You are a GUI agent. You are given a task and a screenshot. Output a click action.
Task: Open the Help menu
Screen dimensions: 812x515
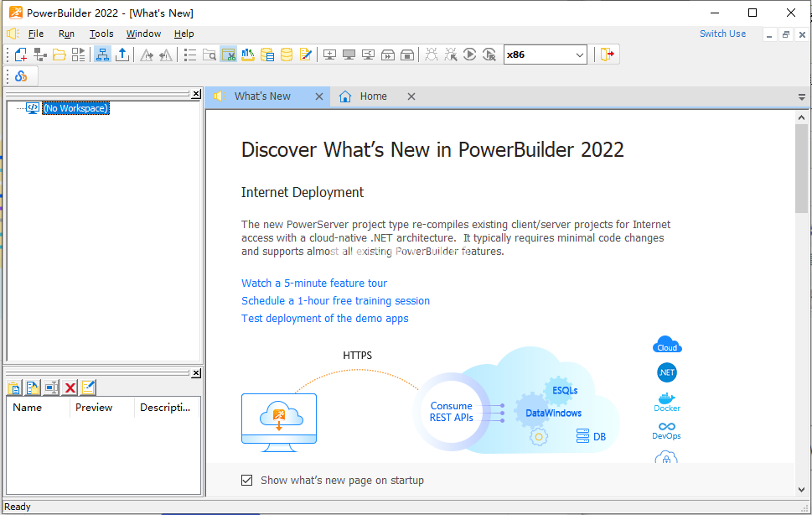click(184, 34)
